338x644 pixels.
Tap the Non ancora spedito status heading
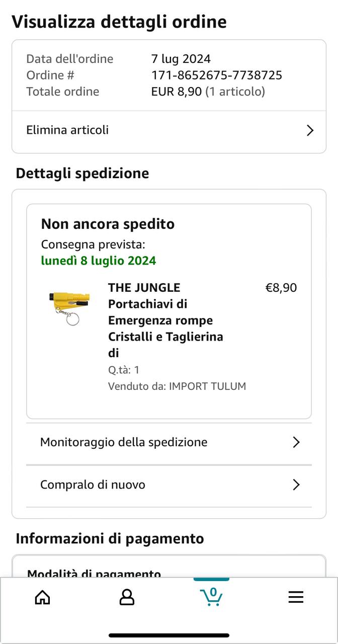click(108, 224)
